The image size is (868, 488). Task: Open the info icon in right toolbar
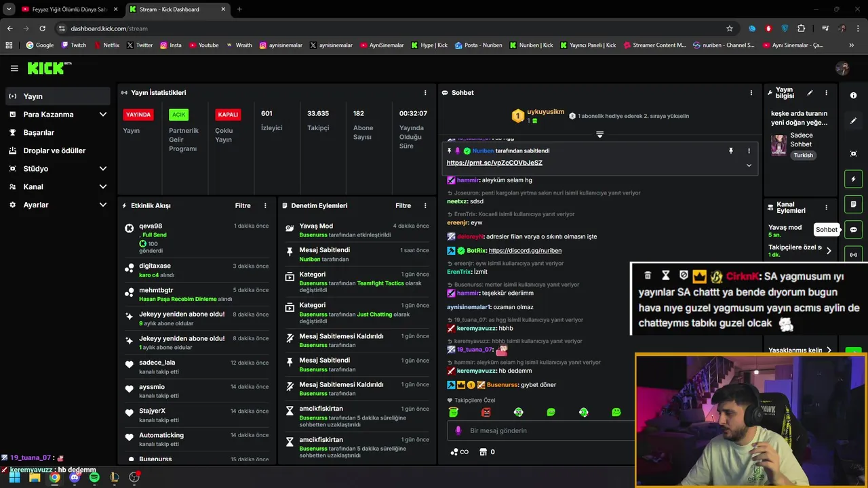click(x=853, y=96)
